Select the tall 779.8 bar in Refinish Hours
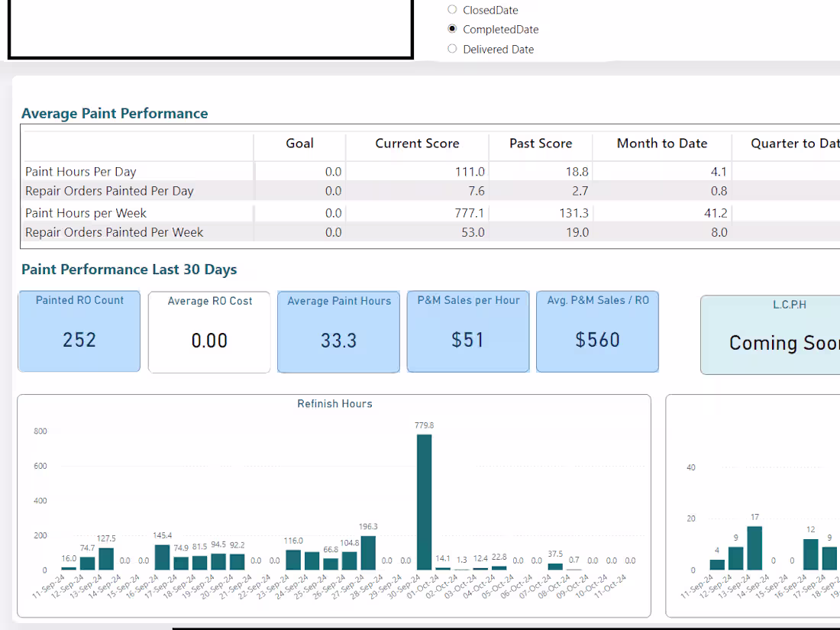 coord(425,500)
